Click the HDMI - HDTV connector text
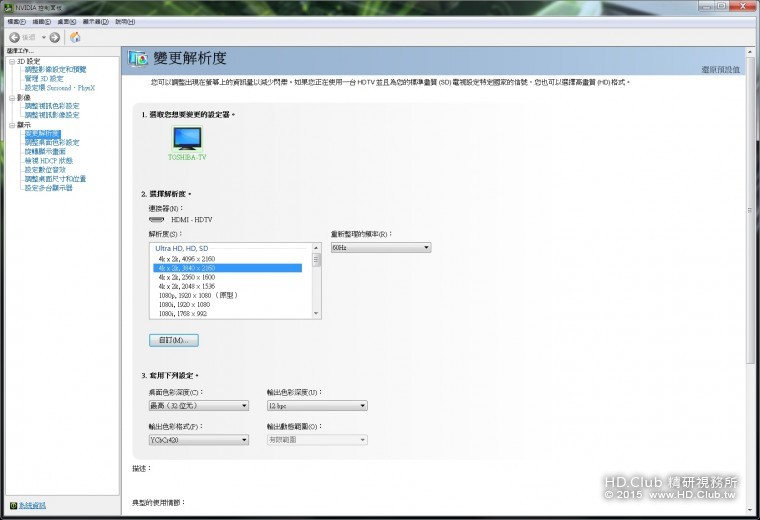 [x=191, y=220]
